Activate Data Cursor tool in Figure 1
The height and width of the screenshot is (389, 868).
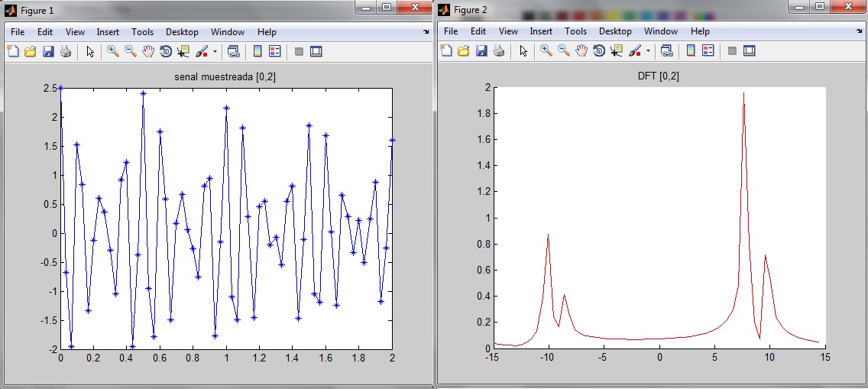[183, 51]
